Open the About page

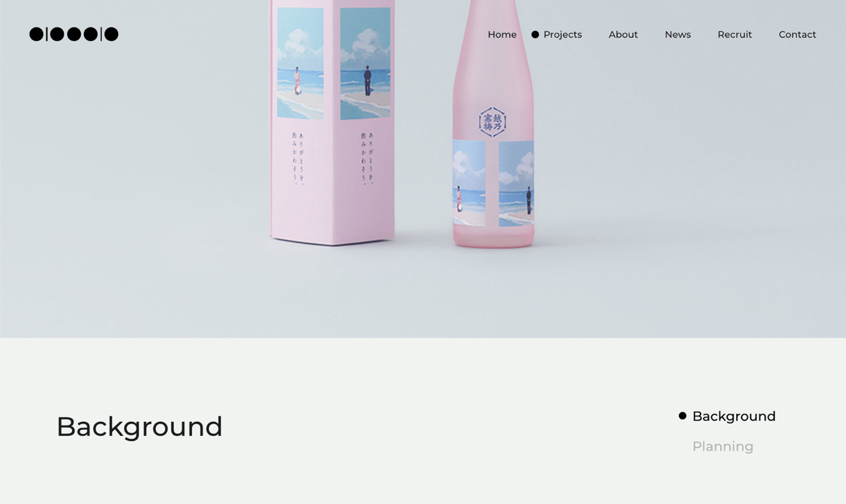[x=623, y=35]
